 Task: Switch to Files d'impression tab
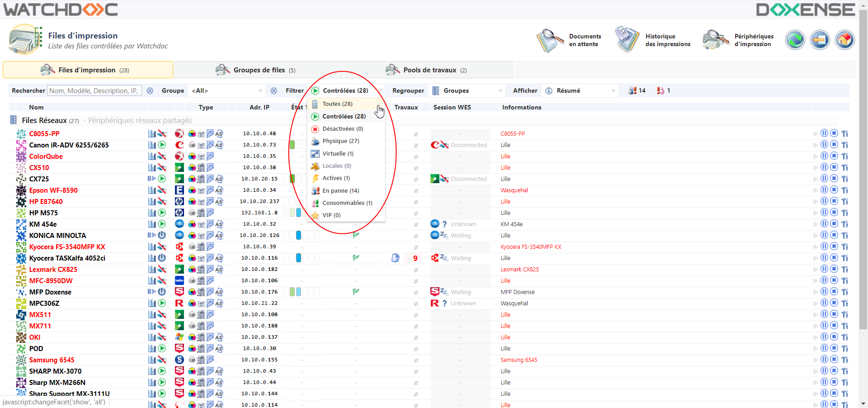[88, 70]
